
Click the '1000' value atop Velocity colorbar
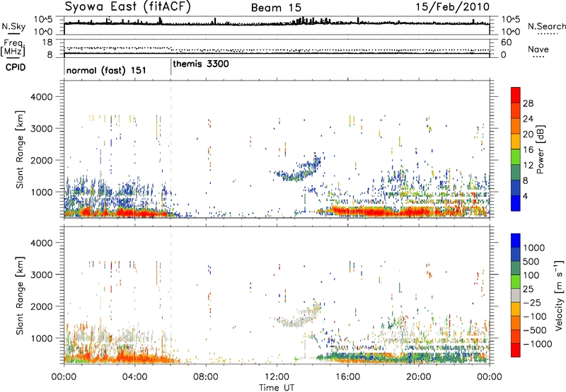point(534,248)
